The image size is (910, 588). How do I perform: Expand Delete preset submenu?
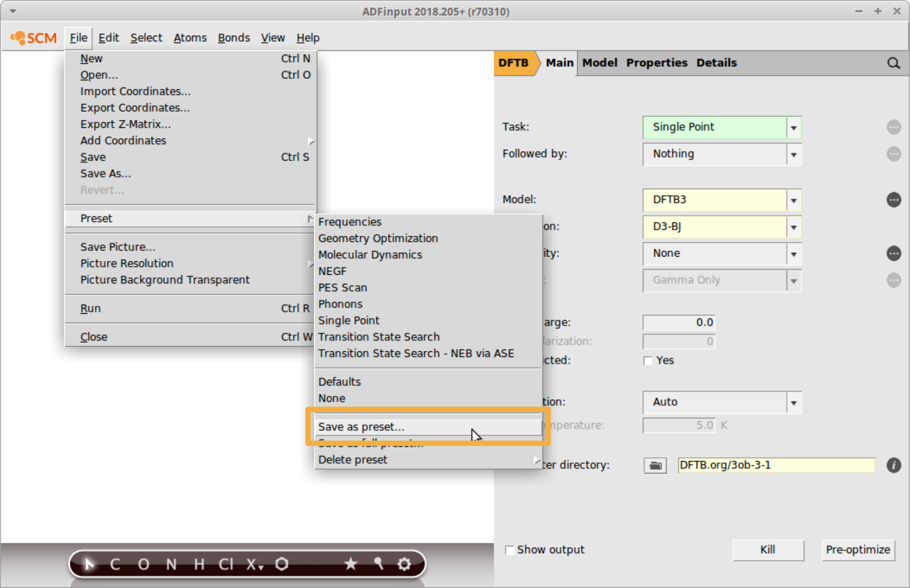428,460
